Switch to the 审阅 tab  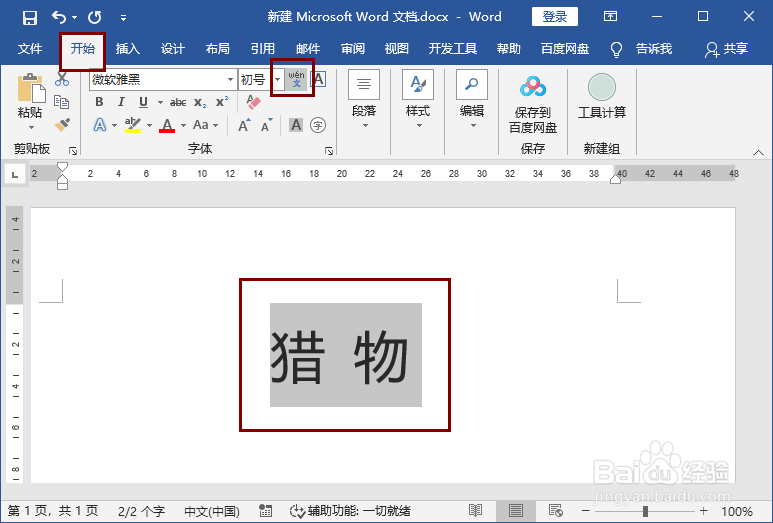pyautogui.click(x=353, y=49)
